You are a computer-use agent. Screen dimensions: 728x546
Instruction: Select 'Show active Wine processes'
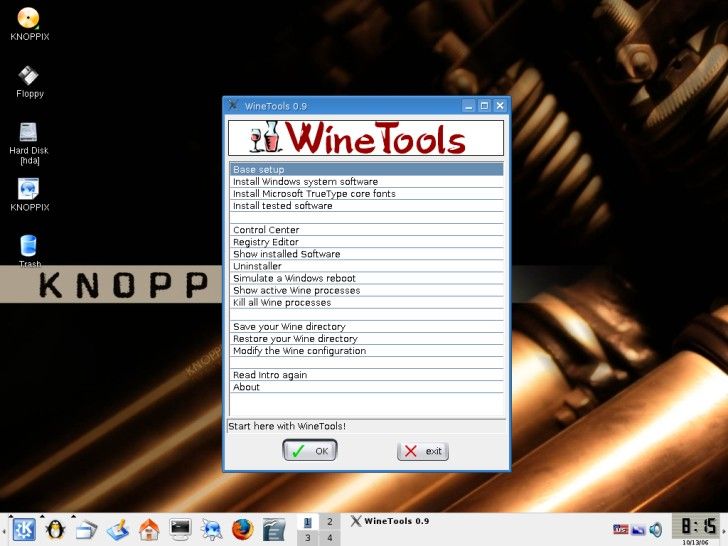click(x=366, y=290)
